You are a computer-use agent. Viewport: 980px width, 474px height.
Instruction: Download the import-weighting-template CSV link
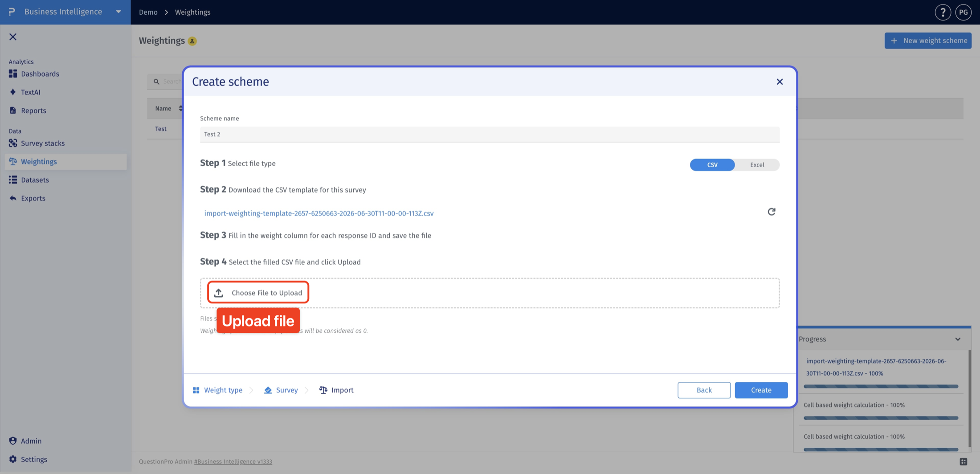coord(319,213)
